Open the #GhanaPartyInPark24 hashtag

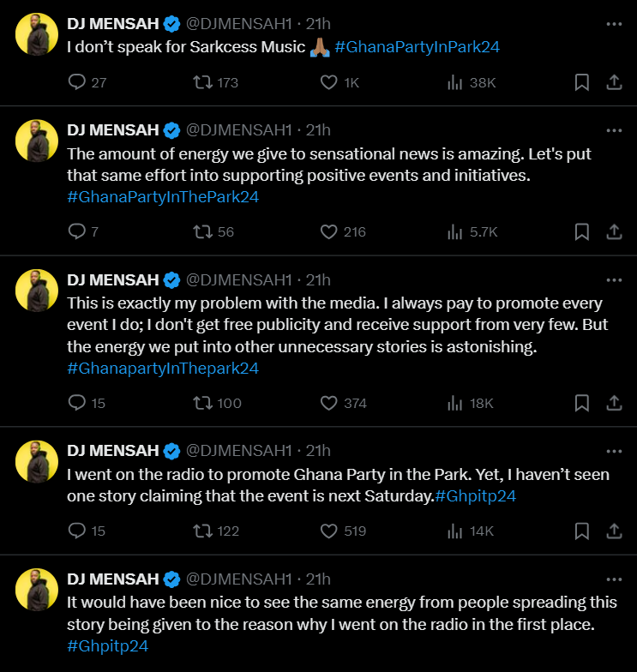coord(417,46)
